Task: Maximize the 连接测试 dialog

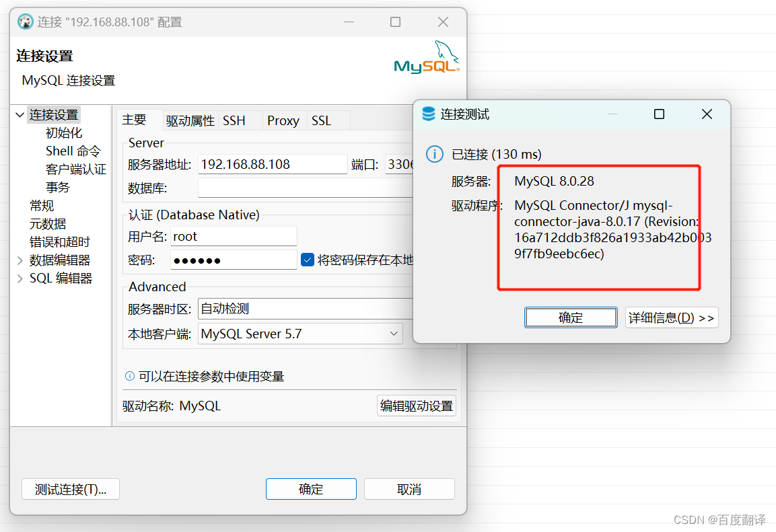Action: coord(659,114)
